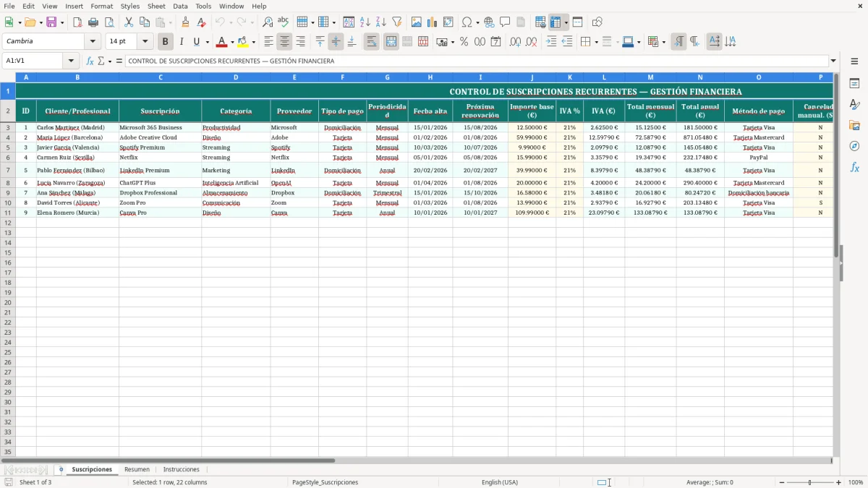Apply yellow background highlight color
The height and width of the screenshot is (488, 868).
(x=242, y=42)
